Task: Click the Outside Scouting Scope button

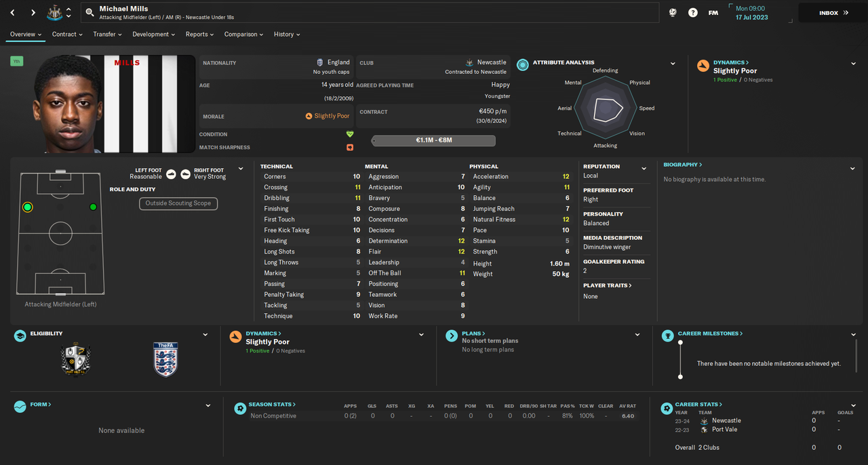Action: pos(178,203)
